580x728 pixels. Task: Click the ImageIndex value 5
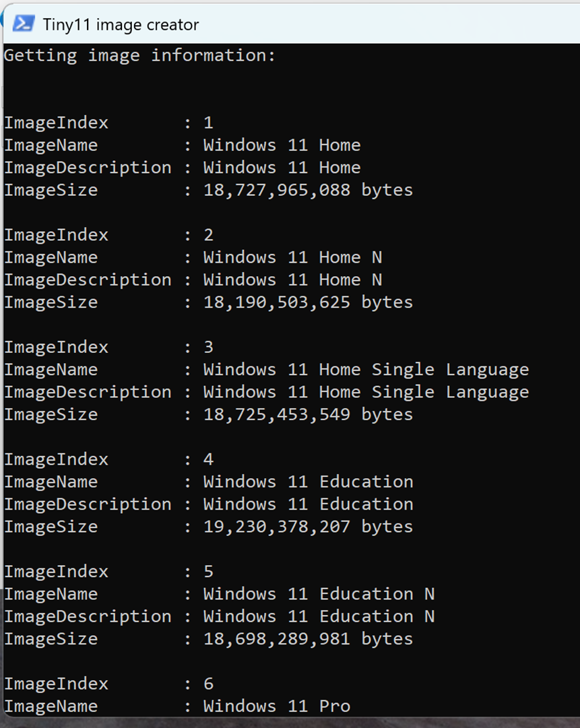(x=208, y=571)
